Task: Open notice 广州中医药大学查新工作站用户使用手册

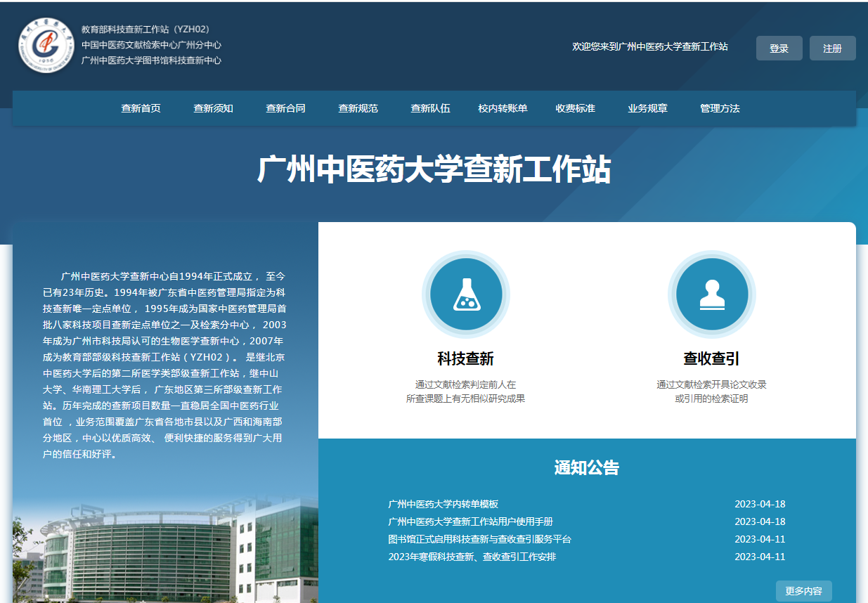Action: [471, 521]
